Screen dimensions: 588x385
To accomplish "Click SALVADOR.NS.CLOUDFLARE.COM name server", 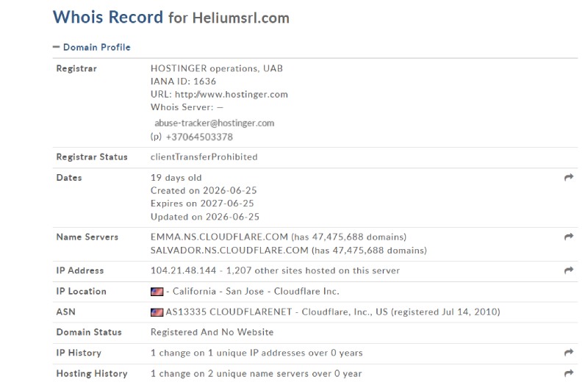I will click(229, 250).
